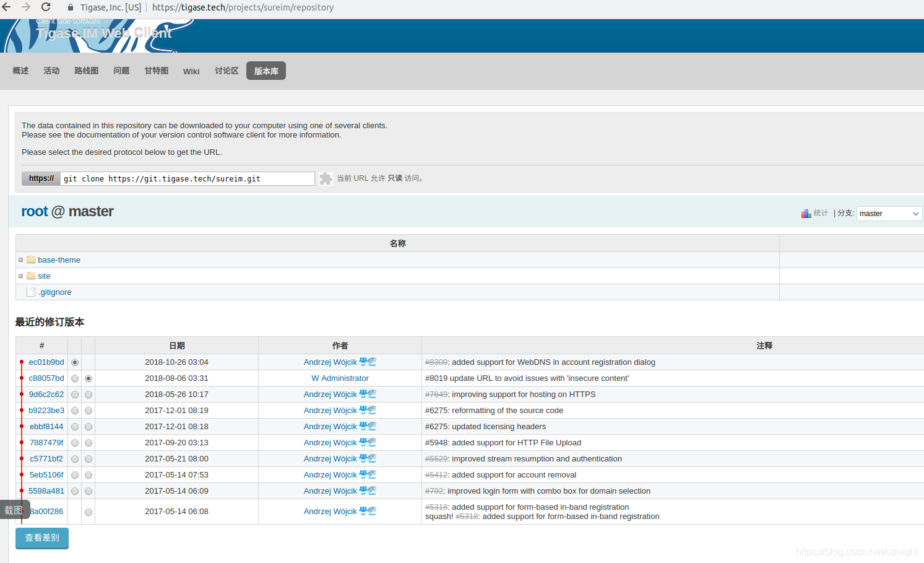Screen dimensions: 924x563
Task: Select second radio button for revision c88057bd
Action: point(89,378)
